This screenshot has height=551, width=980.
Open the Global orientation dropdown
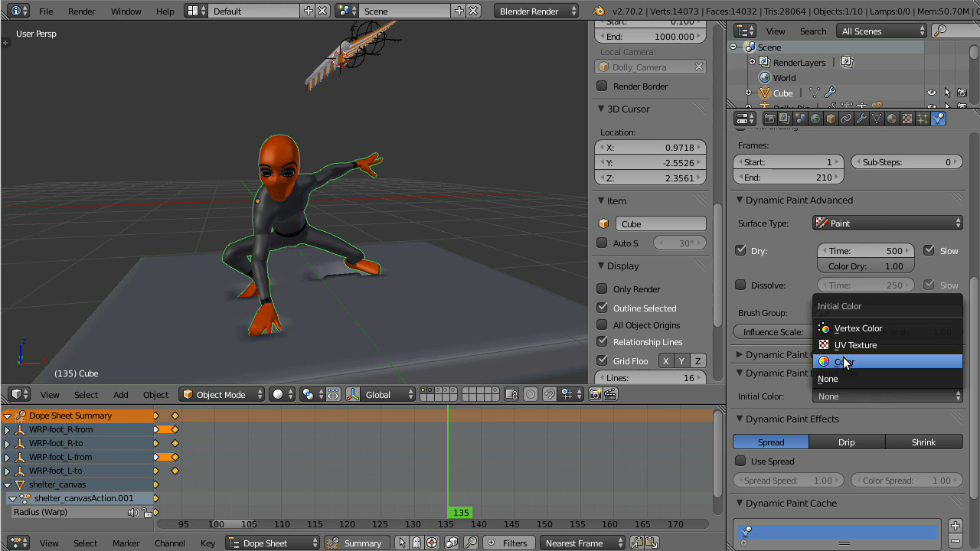388,394
